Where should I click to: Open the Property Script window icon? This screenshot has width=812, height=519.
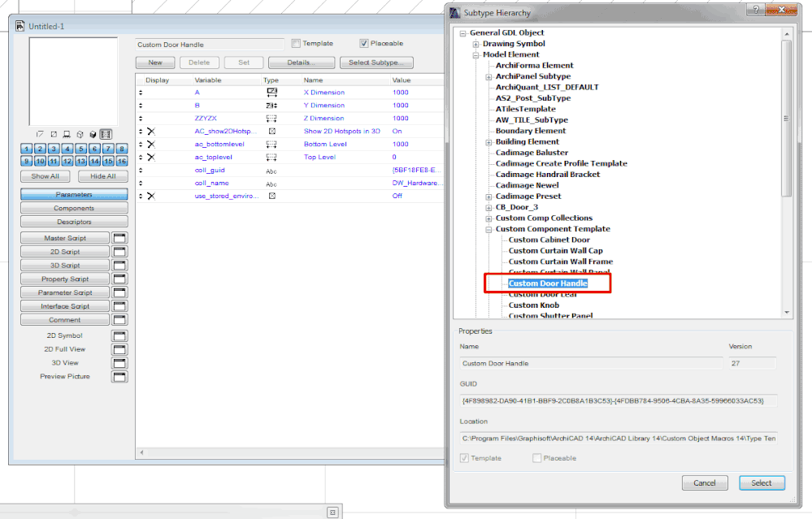(119, 279)
